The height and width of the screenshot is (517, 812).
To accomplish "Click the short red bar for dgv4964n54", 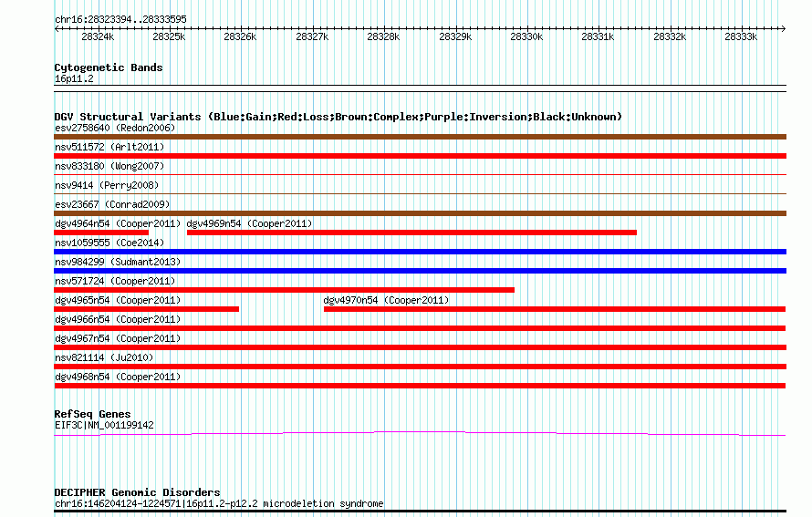I will tap(101, 233).
